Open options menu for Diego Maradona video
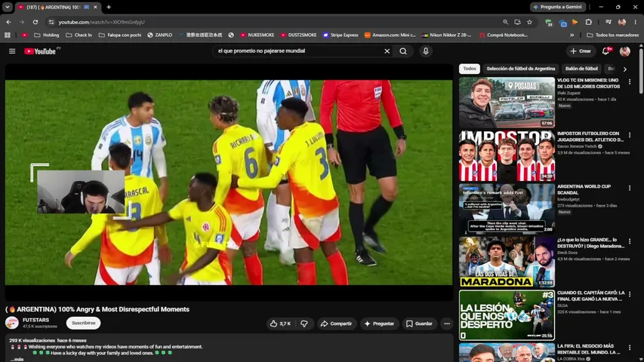Viewport: 644px width, 362px height. tap(630, 241)
